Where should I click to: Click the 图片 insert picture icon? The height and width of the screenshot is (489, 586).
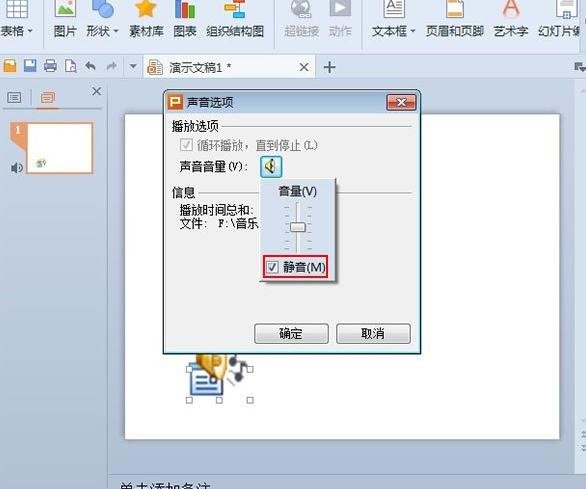pos(65,9)
